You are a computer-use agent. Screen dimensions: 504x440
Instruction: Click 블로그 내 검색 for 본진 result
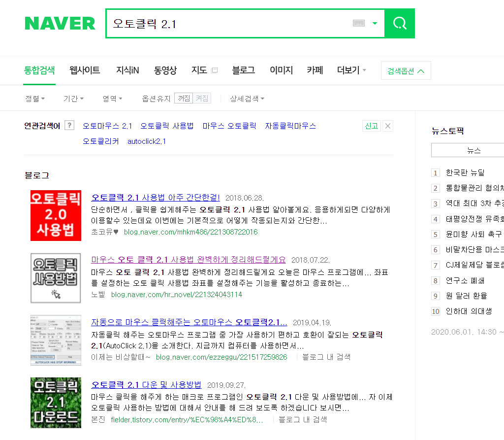point(303,420)
